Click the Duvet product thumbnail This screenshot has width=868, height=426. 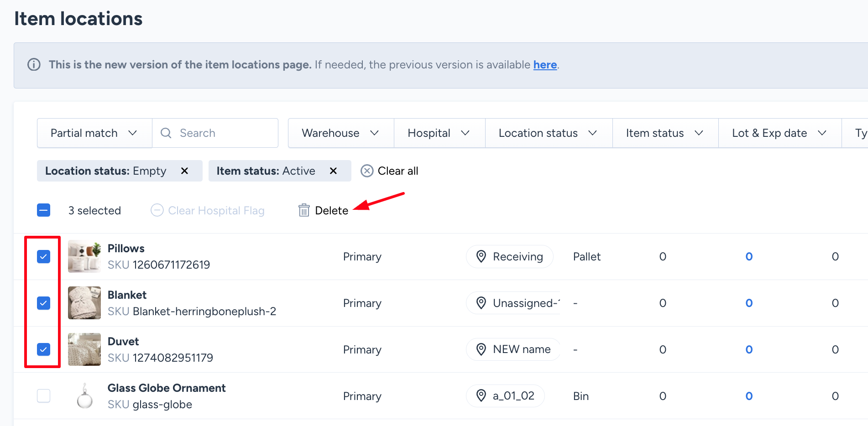point(84,349)
